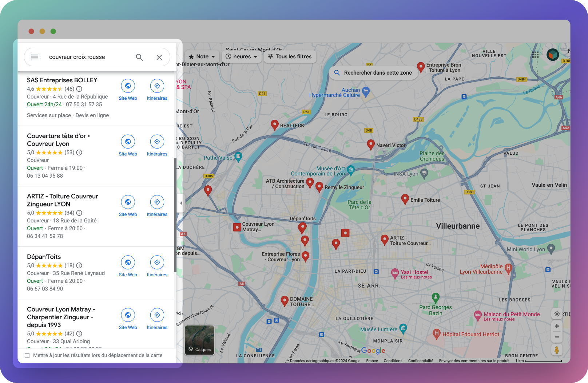Enable updating results when map moves
This screenshot has height=383, width=588.
(27, 355)
